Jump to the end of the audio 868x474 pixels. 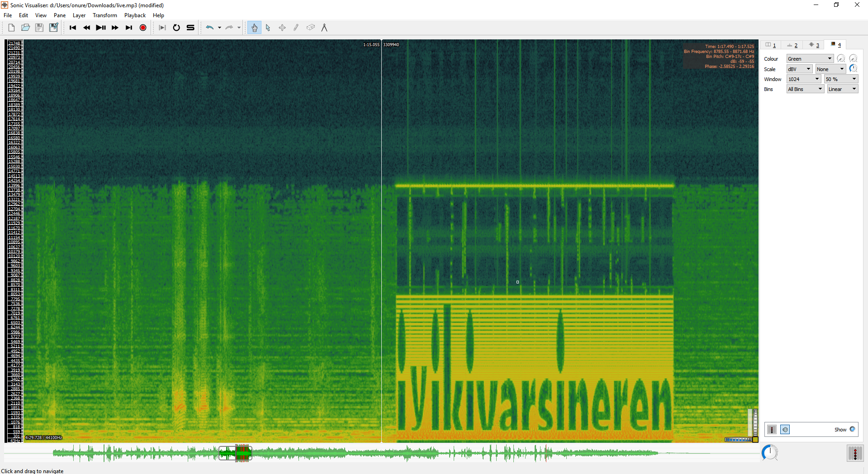tap(129, 28)
